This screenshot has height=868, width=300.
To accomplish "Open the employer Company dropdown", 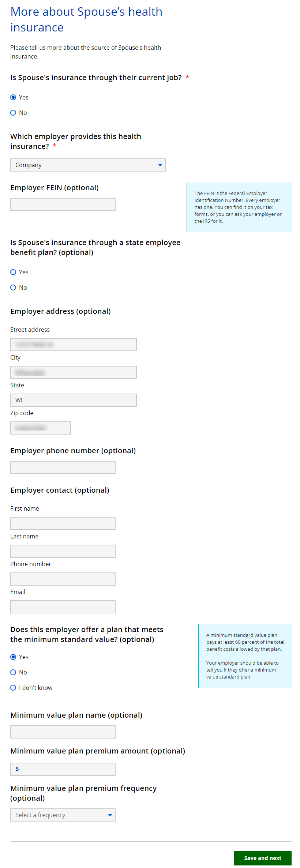I will click(x=88, y=165).
